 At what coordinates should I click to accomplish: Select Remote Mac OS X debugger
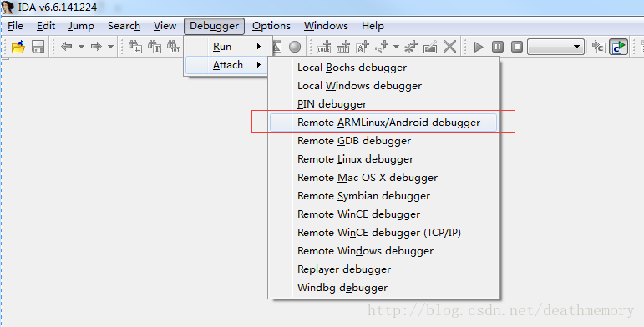point(383,178)
